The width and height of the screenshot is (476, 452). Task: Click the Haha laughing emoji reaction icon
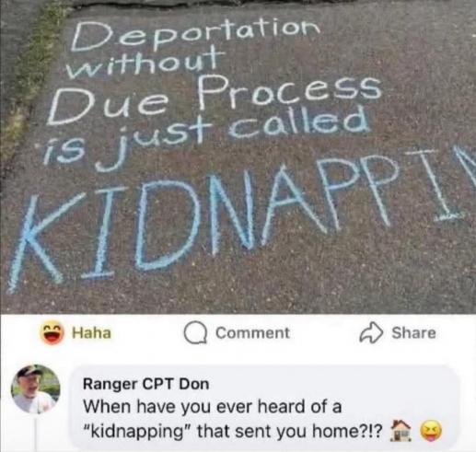coord(52,333)
